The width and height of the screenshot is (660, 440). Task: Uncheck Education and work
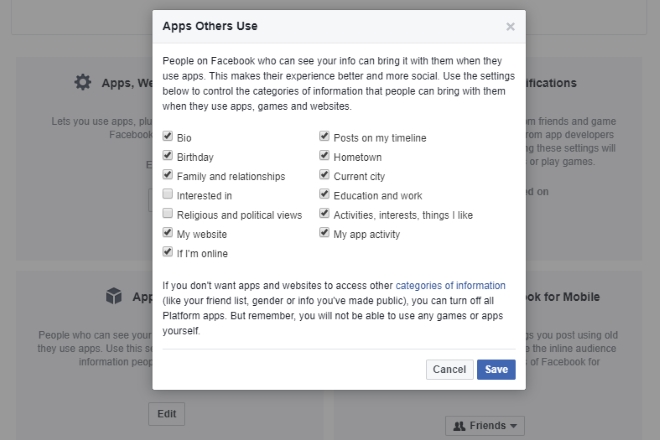pyautogui.click(x=325, y=195)
